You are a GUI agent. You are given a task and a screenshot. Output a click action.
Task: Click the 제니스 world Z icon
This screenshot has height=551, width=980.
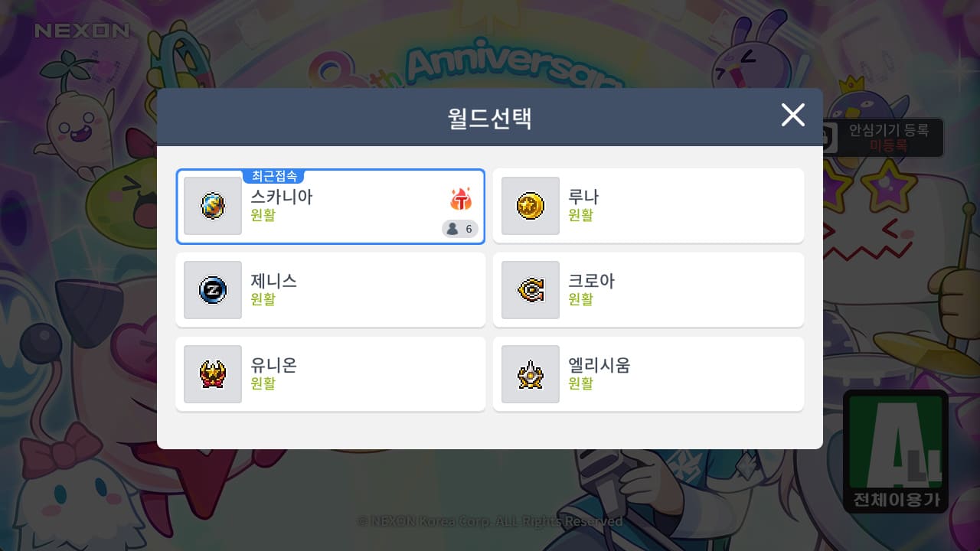coord(213,290)
